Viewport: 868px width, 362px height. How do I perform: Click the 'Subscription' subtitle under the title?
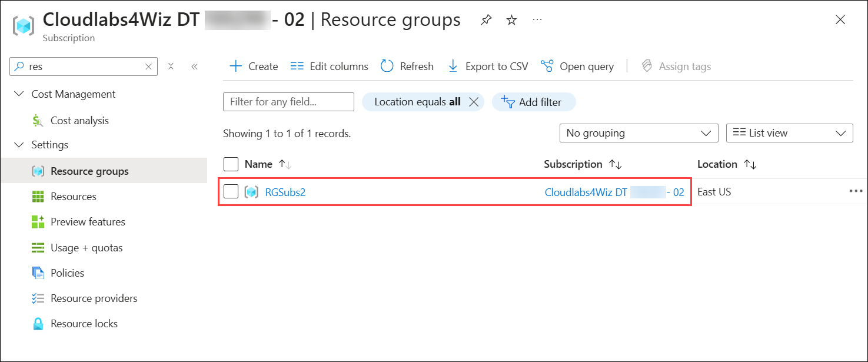(69, 38)
